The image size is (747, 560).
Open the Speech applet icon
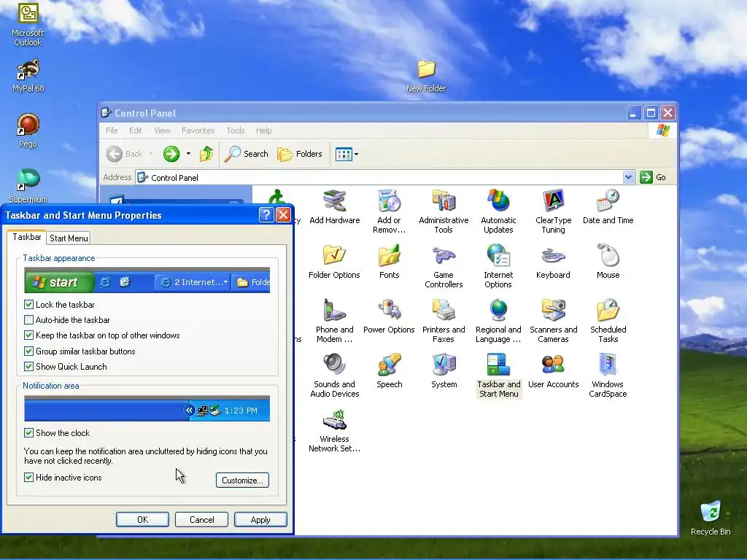click(390, 371)
